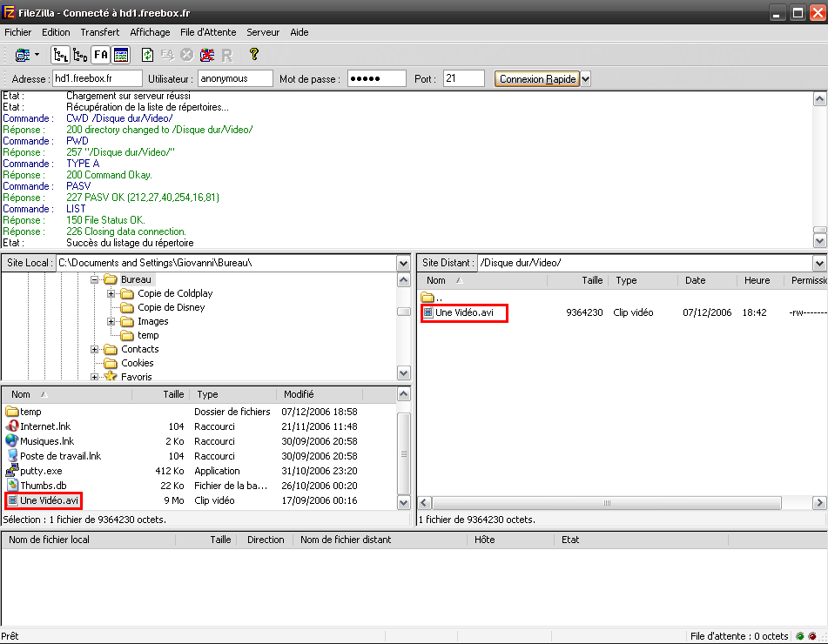Click the 'CWD /Disque dur/Video/' log line
This screenshot has width=828, height=644.
[119, 118]
